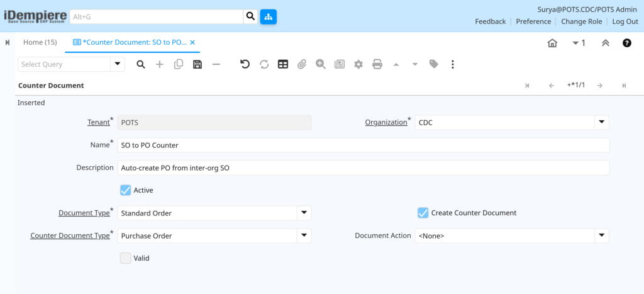Click into the Alt+G global search field
Viewport: 644px width, 294px height.
coord(157,17)
